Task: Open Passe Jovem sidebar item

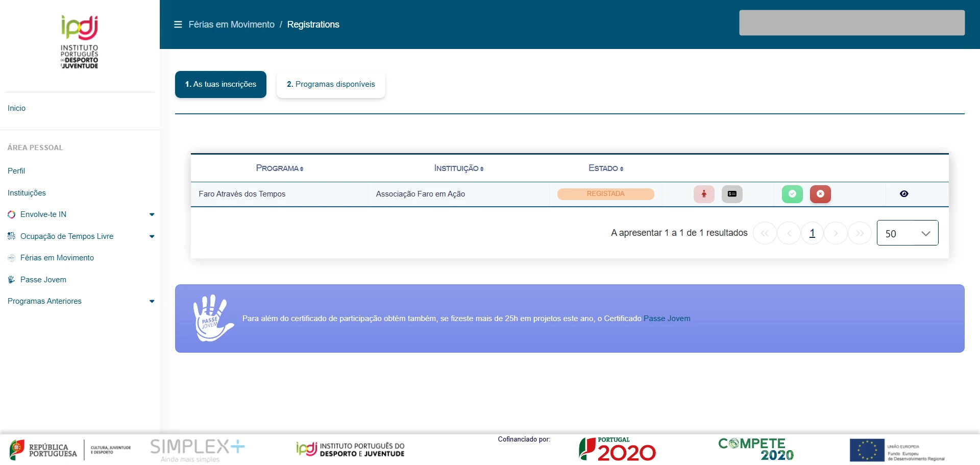Action: (x=43, y=280)
